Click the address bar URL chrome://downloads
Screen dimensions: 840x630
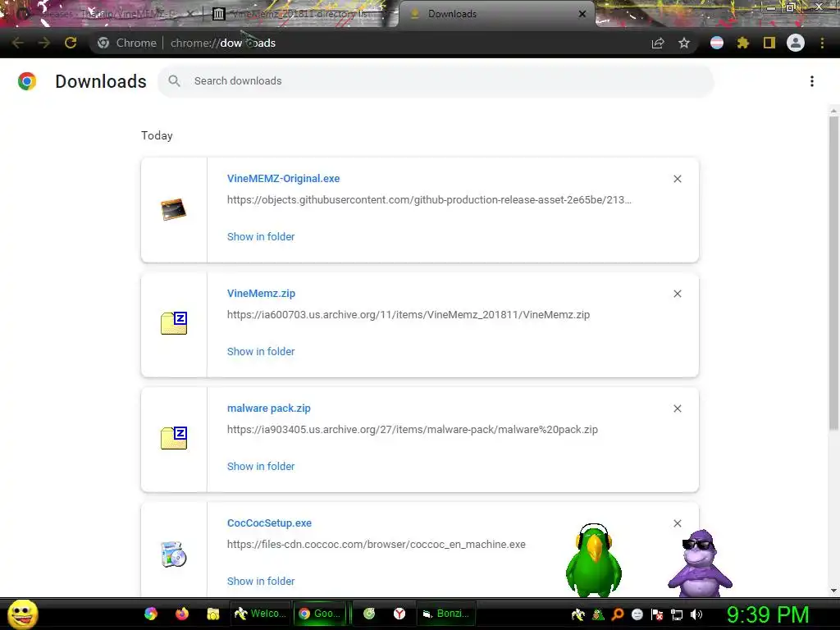(x=223, y=43)
